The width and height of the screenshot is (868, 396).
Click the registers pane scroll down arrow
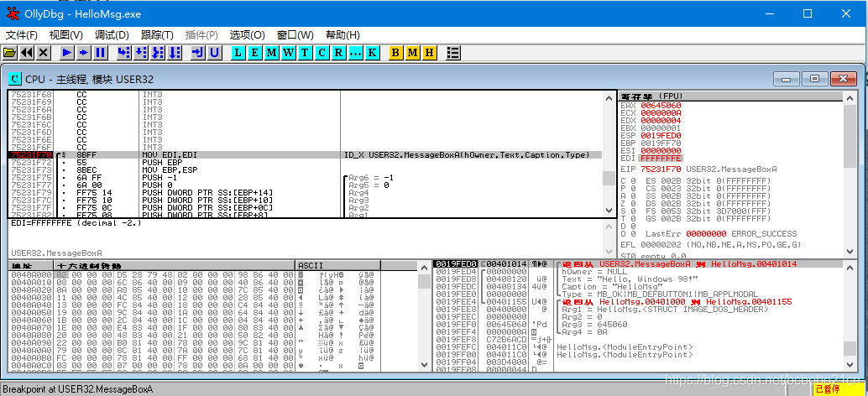tap(850, 251)
